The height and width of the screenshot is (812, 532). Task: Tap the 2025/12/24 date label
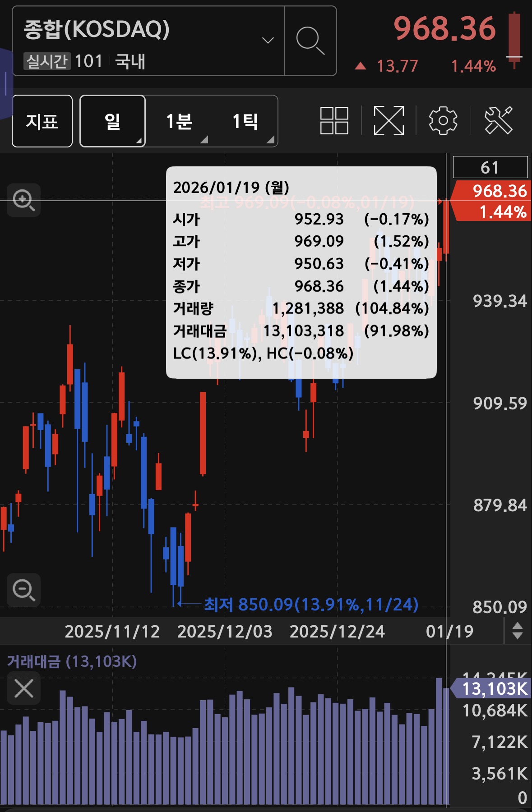click(337, 631)
